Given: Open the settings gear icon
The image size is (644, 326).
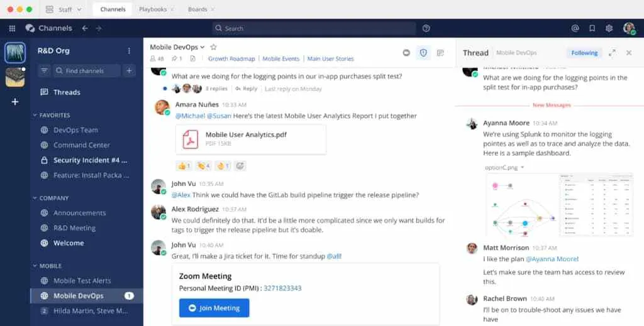Looking at the screenshot, I should coord(609,28).
